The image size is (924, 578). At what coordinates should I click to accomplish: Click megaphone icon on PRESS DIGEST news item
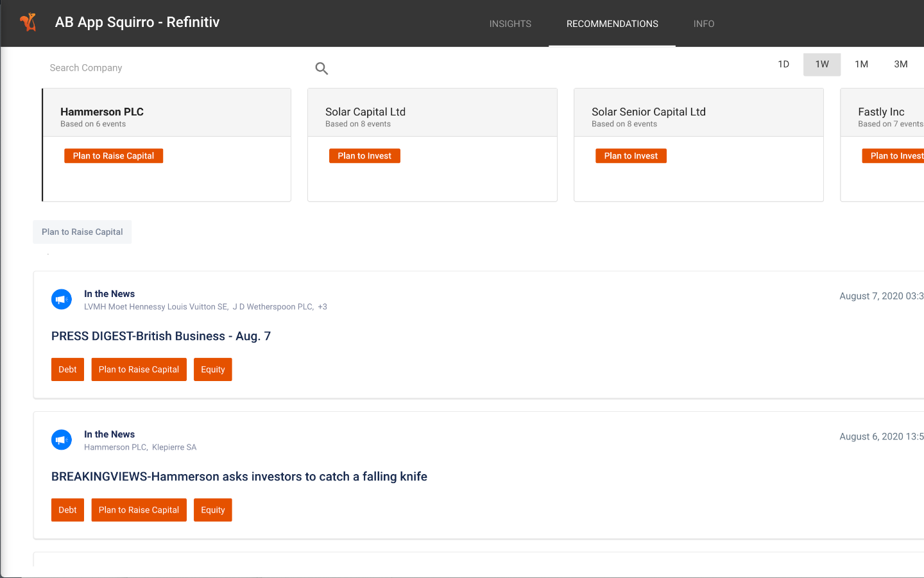[62, 300]
